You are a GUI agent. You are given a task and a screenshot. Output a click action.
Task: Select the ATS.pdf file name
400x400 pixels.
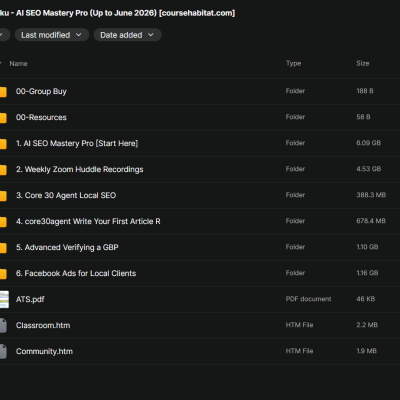[x=30, y=299]
